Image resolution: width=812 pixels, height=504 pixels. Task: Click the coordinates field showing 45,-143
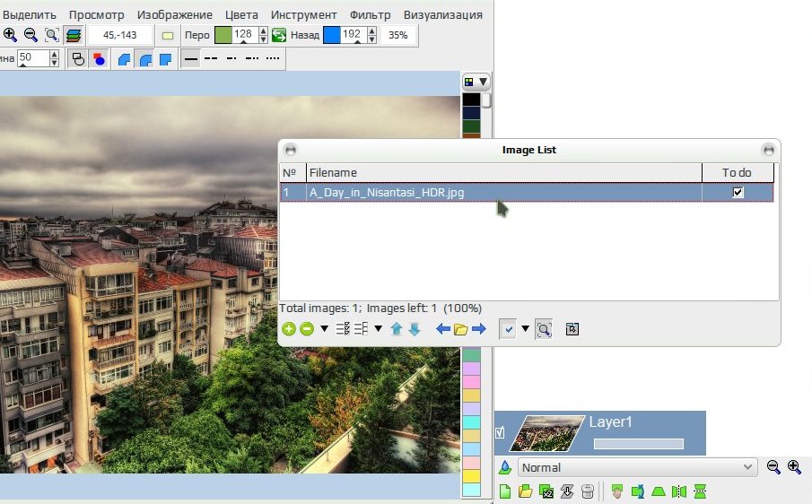coord(120,35)
